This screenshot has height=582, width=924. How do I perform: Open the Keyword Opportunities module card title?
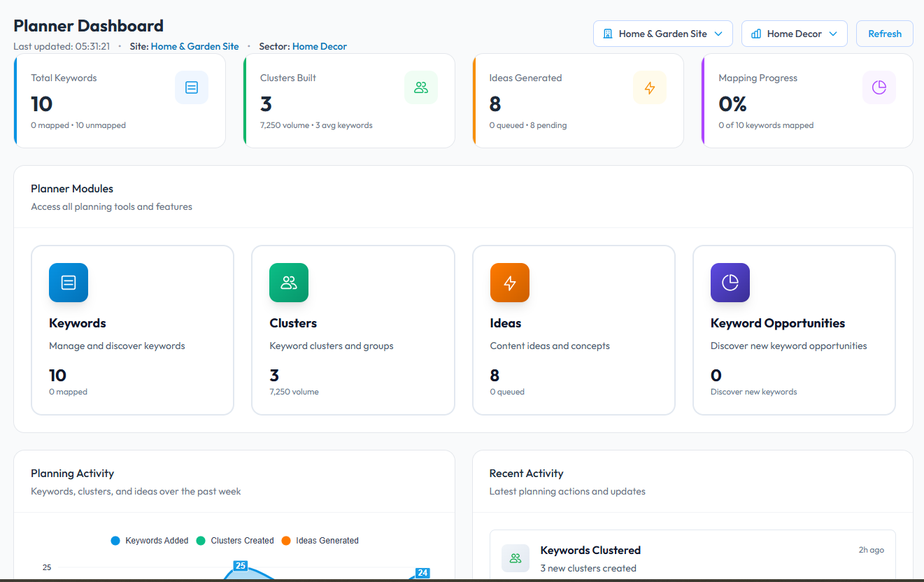(778, 323)
